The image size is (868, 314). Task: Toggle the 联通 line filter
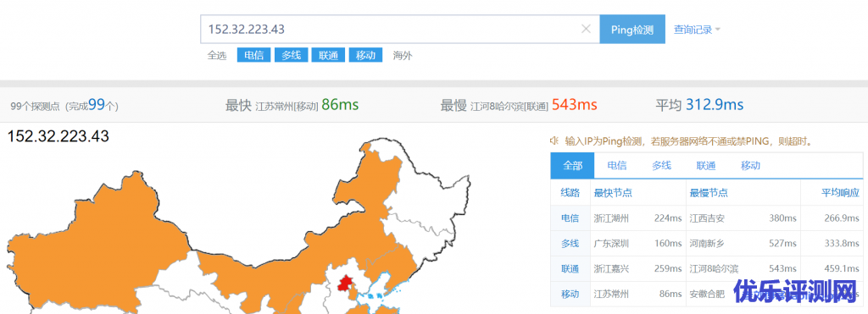coord(328,55)
